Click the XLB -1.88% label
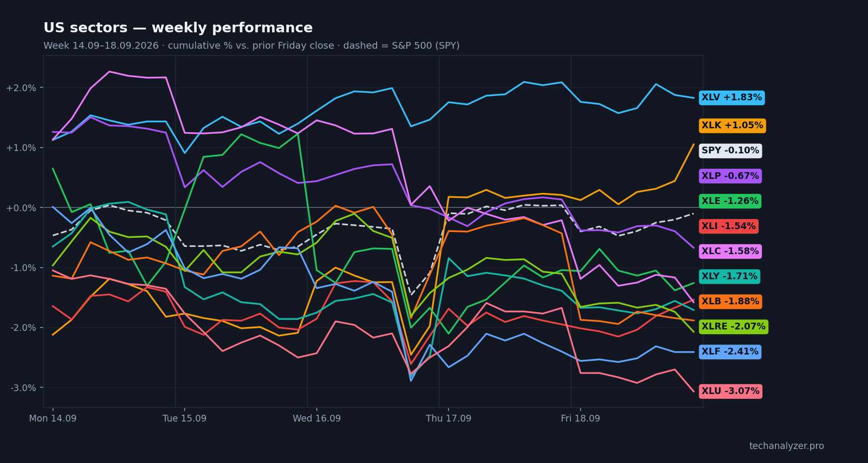This screenshot has width=868, height=463. [x=730, y=301]
